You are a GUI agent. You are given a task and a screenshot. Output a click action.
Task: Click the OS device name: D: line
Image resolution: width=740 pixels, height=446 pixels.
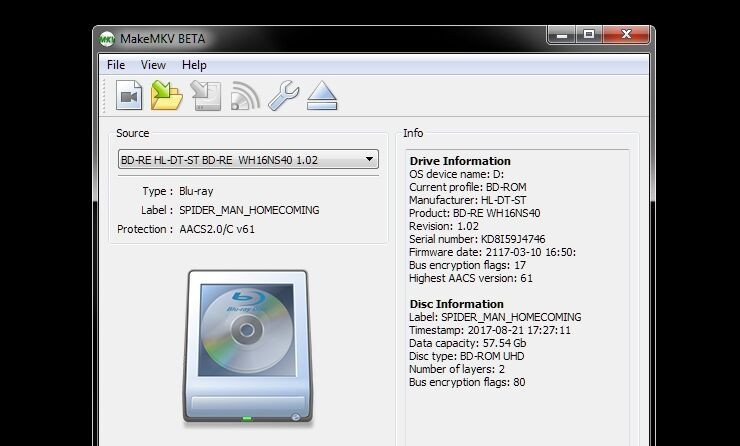coord(456,174)
